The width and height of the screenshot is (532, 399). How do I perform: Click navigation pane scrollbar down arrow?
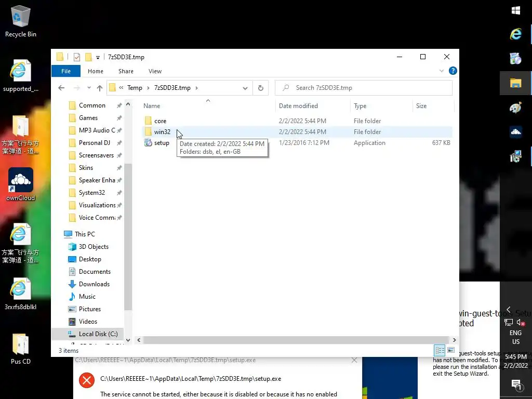[x=128, y=340]
